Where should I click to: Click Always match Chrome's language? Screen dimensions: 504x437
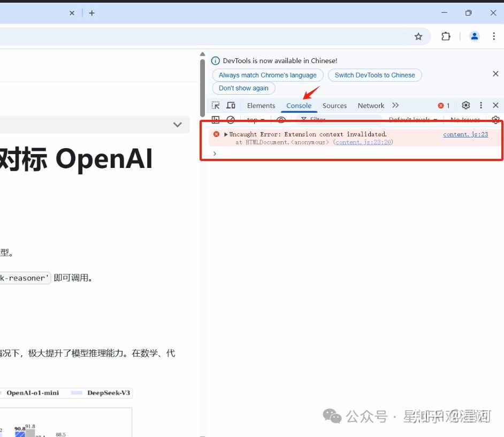pyautogui.click(x=268, y=75)
